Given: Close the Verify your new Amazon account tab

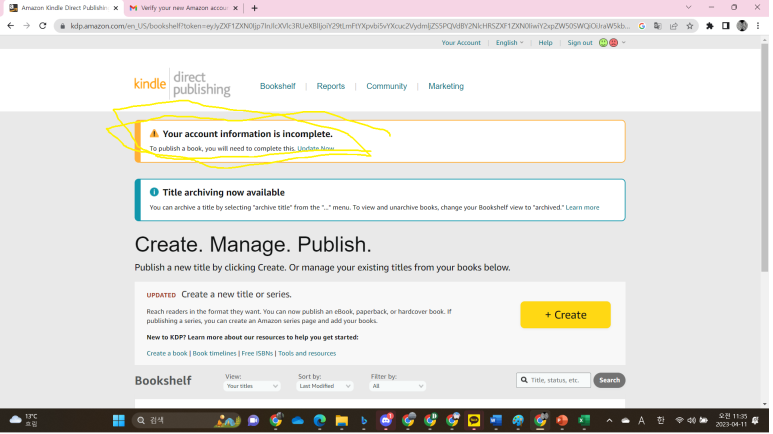Looking at the screenshot, I should coord(236,8).
